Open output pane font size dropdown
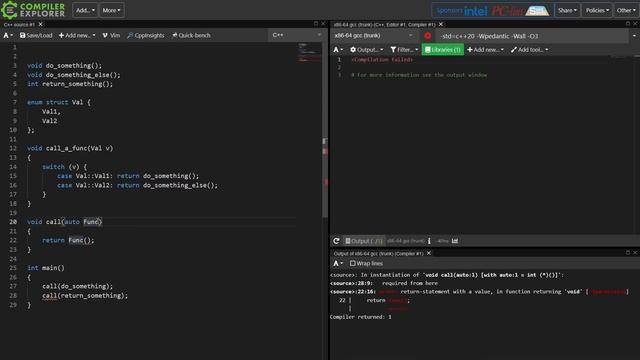Screen dimensions: 640x360 pyautogui.click(x=338, y=264)
